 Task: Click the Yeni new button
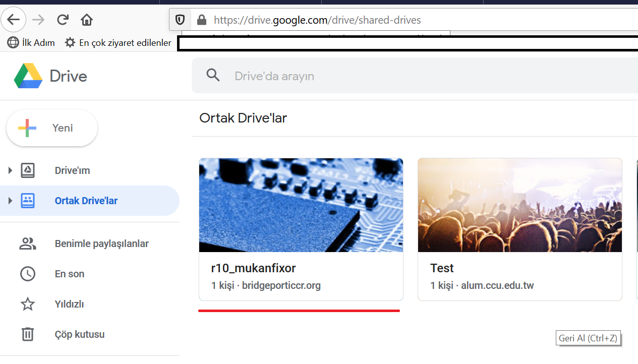tap(52, 128)
